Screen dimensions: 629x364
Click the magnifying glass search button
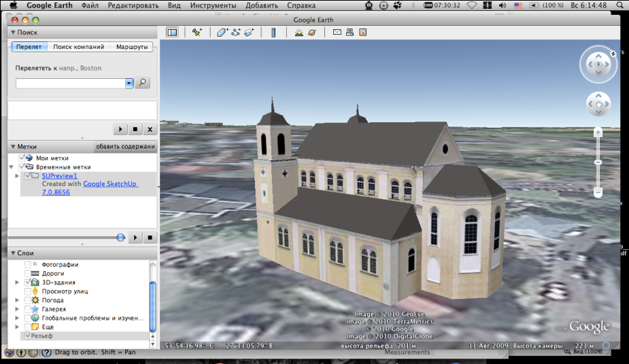pos(142,83)
